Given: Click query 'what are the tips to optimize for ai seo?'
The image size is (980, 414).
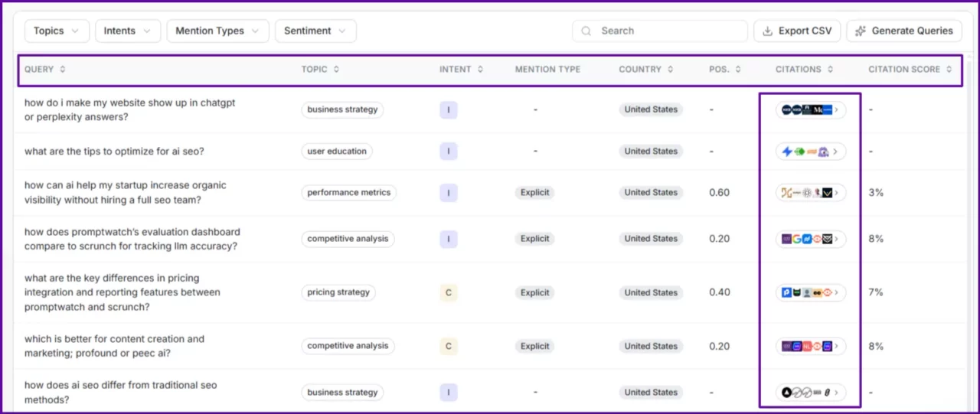Looking at the screenshot, I should pyautogui.click(x=114, y=152).
